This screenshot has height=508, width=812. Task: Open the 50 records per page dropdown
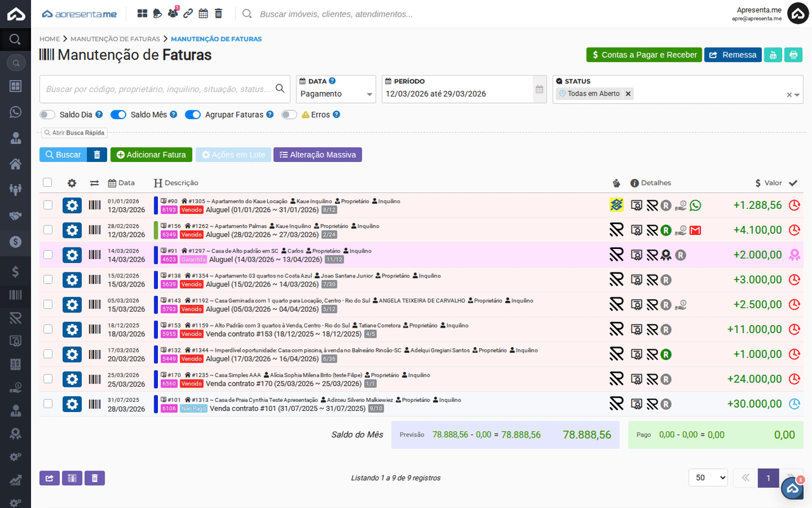[708, 478]
